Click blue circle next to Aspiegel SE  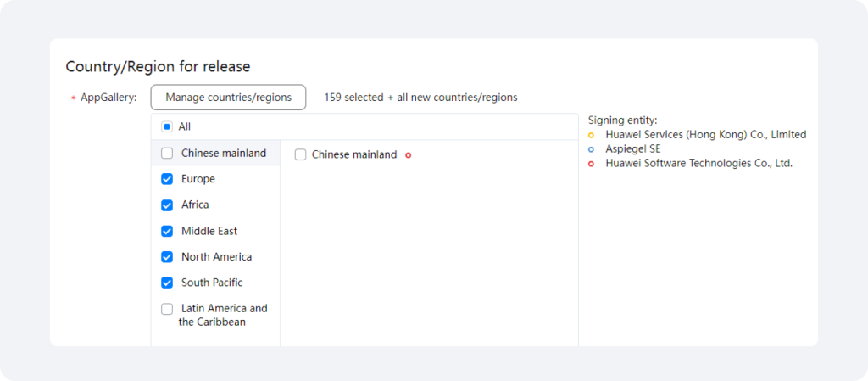591,149
